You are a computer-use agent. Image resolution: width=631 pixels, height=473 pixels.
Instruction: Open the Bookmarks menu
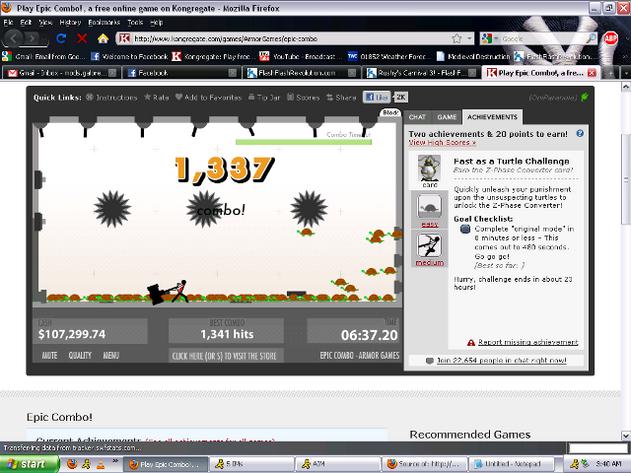104,23
